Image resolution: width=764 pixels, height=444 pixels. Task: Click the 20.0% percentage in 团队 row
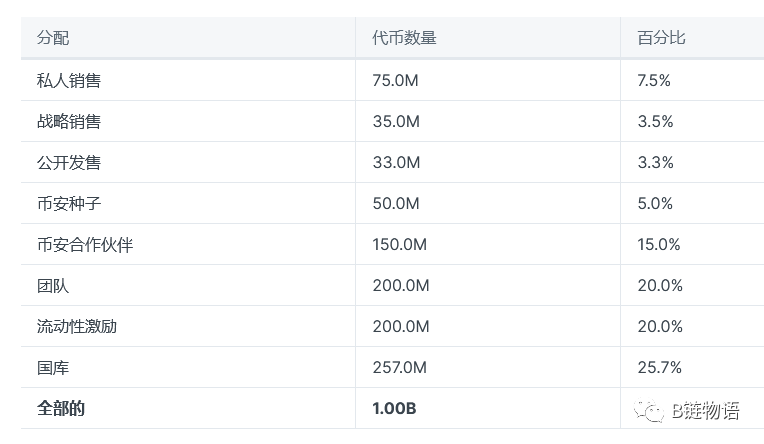click(660, 285)
